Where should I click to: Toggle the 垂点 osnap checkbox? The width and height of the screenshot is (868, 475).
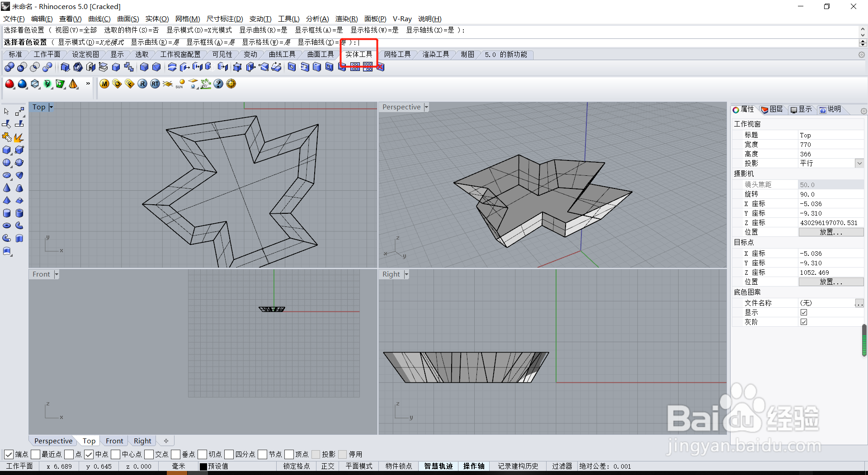[x=175, y=454]
